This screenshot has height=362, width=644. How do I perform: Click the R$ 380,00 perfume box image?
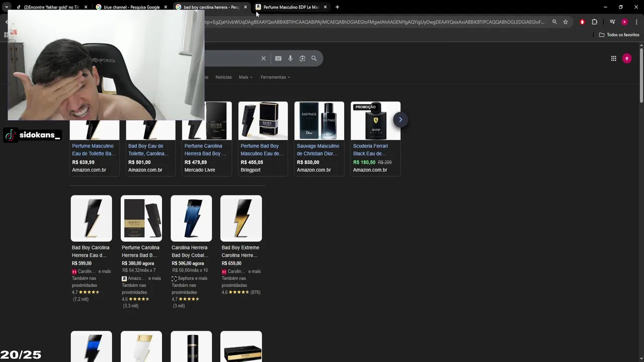pyautogui.click(x=141, y=218)
